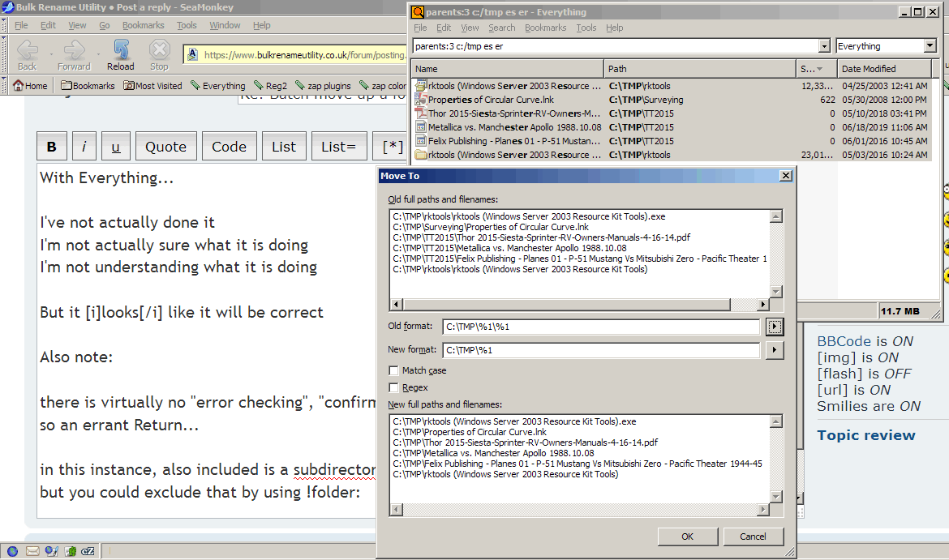The height and width of the screenshot is (560, 949).
Task: Click the Back navigation arrow in SeaMonkey
Action: coord(28,50)
